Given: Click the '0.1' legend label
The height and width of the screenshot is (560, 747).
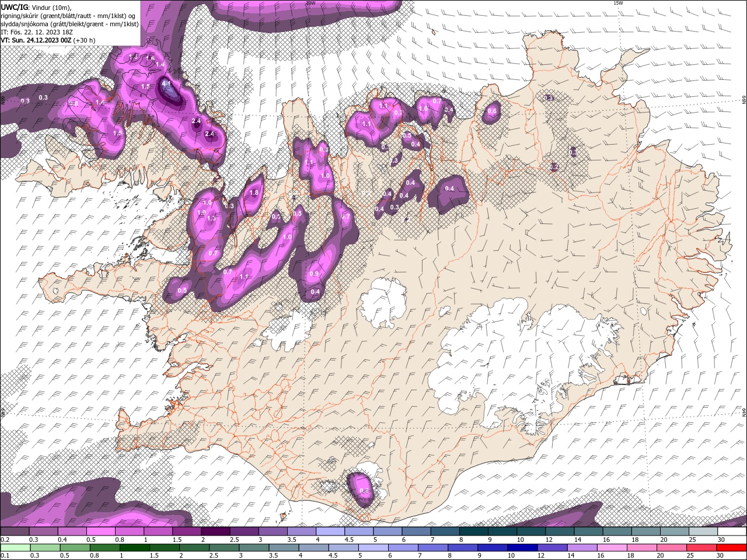Looking at the screenshot, I should click(4, 556).
